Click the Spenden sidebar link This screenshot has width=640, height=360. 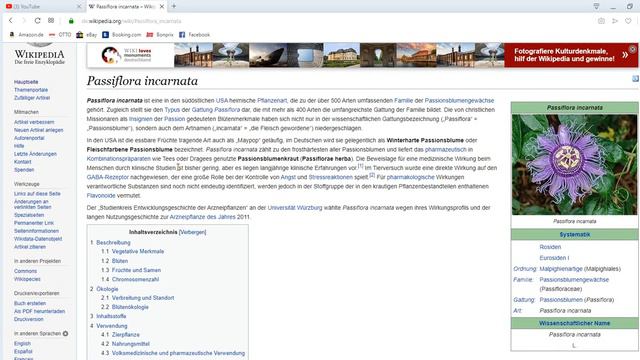[x=24, y=170]
